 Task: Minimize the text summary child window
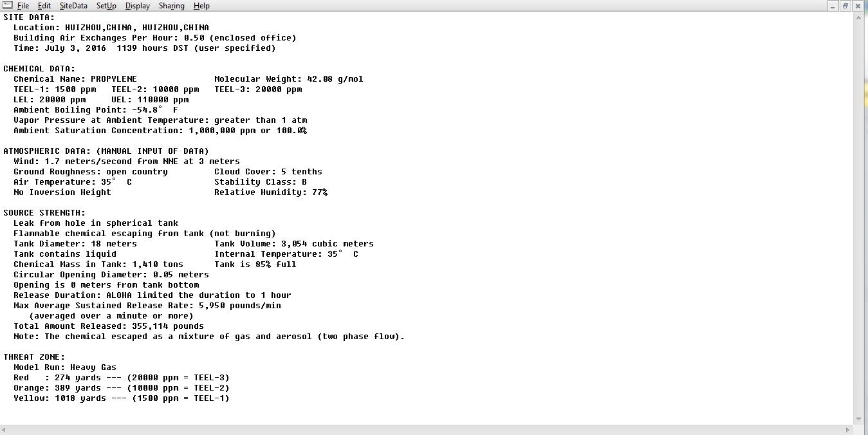point(833,6)
